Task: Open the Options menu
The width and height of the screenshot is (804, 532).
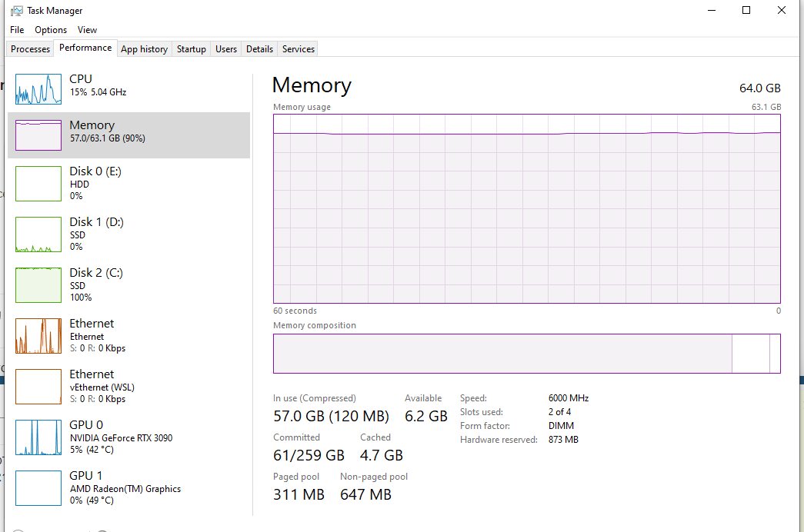Action: [50, 29]
